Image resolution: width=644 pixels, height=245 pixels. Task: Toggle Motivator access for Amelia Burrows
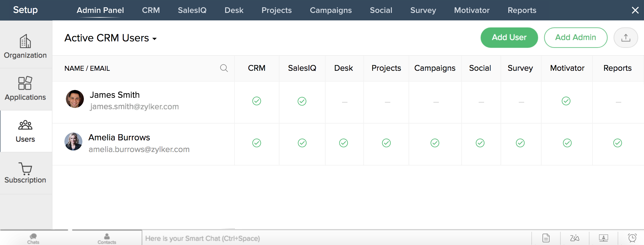567,143
